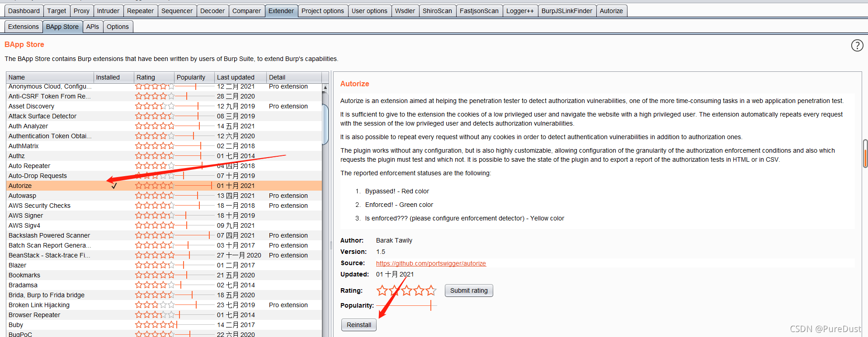Select the Bookmarks extension
Image resolution: width=868 pixels, height=337 pixels.
tap(24, 275)
